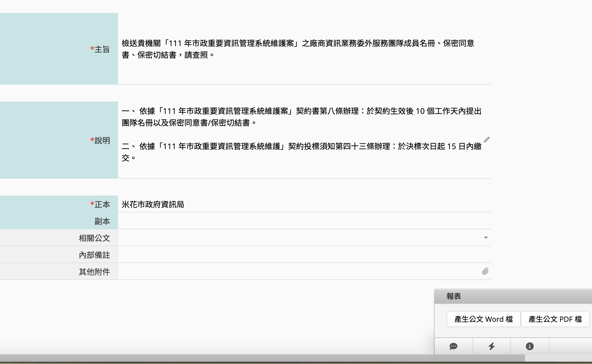Expand the 相關公文 dropdown arrow
The width and height of the screenshot is (592, 364).
coord(486,238)
